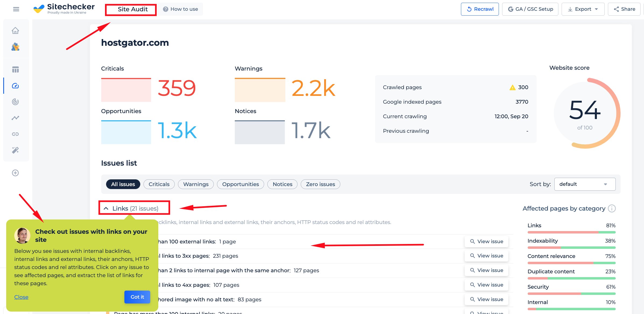Open the rank tracker trend-line icon
The width and height of the screenshot is (644, 314).
15,118
